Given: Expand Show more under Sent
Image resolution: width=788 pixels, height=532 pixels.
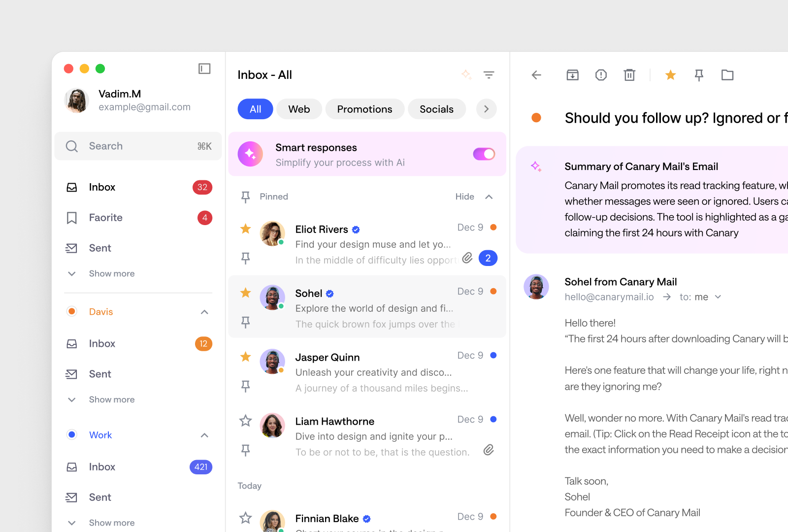Looking at the screenshot, I should [x=111, y=273].
